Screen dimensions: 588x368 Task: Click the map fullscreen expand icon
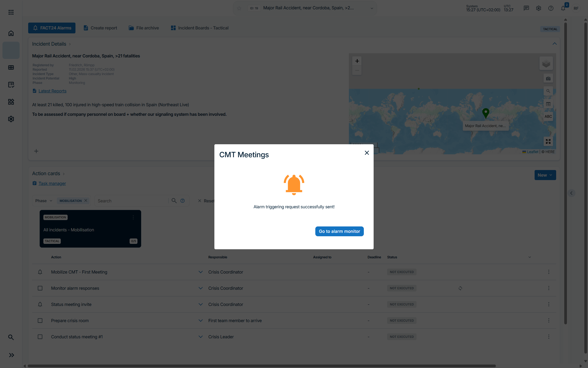click(548, 142)
